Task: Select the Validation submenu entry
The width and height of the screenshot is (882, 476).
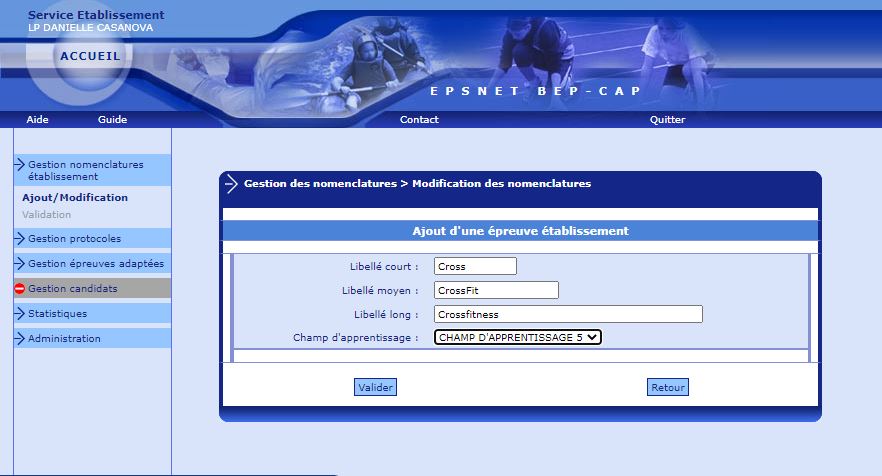Action: click(x=47, y=214)
